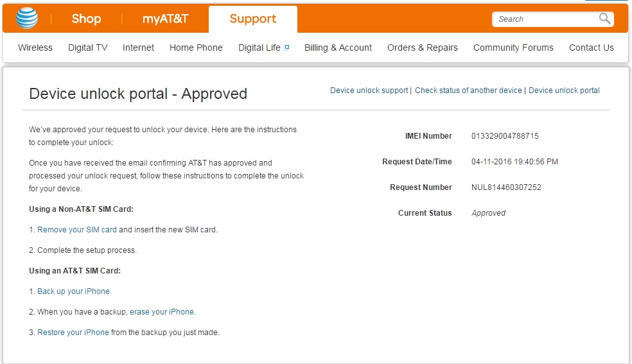Open Billing & Account menu

click(338, 48)
